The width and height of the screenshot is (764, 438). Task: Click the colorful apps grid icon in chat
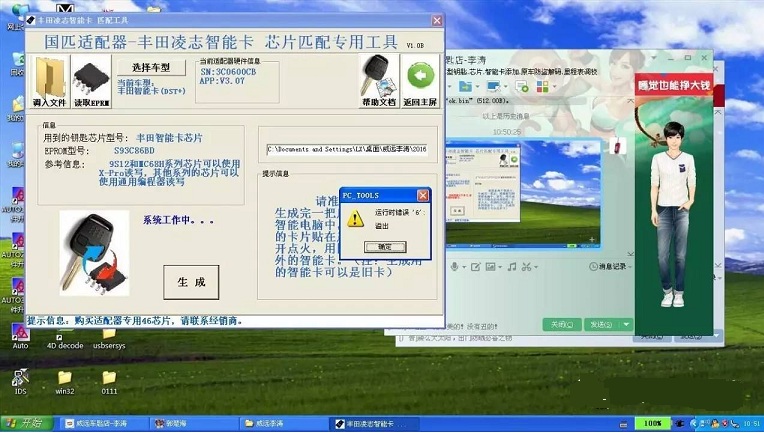click(x=542, y=87)
